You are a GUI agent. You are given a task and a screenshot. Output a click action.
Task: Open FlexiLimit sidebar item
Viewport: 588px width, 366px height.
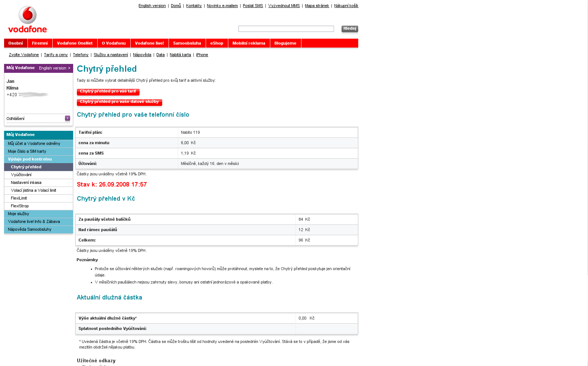39,198
